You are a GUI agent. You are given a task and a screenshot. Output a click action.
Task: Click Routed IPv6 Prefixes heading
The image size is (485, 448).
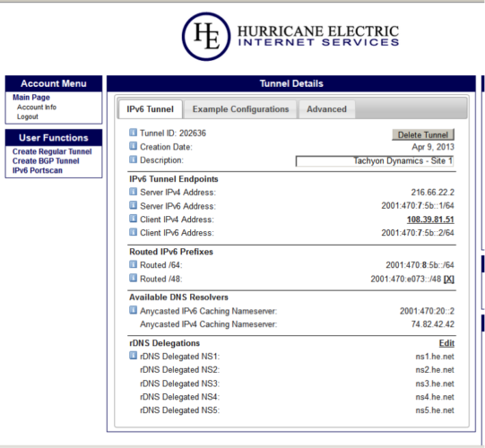[x=171, y=252]
